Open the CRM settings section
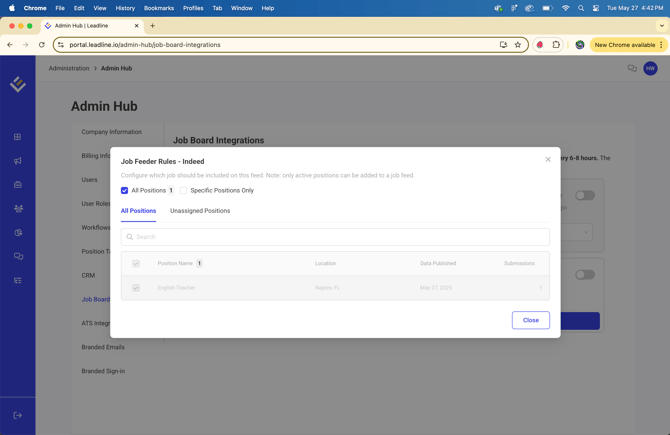Screen dimensions: 670x435 tap(88, 275)
